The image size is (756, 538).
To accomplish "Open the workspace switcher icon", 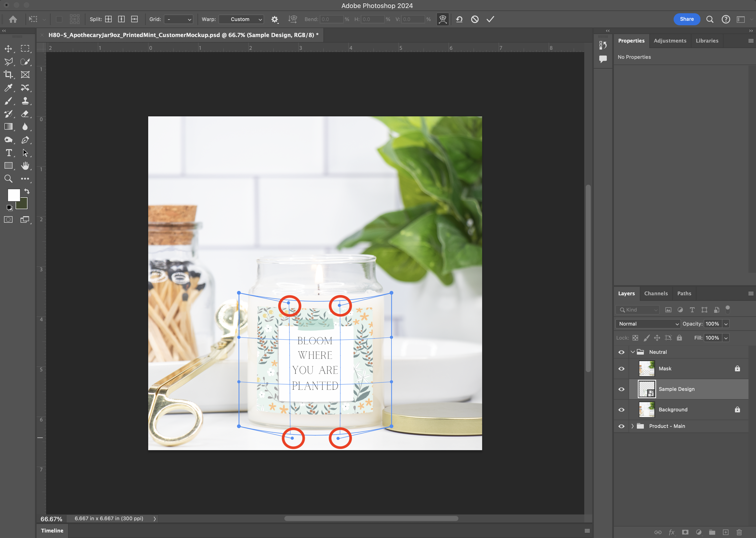I will pos(741,20).
